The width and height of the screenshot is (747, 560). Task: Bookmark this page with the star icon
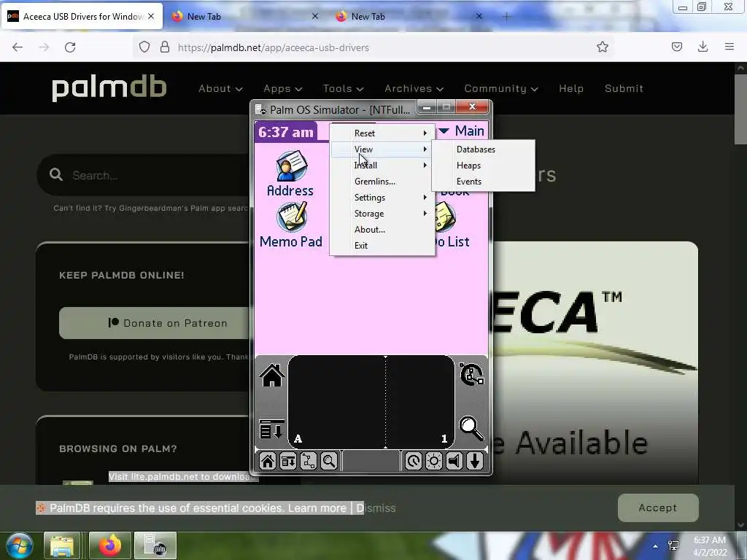pos(602,47)
